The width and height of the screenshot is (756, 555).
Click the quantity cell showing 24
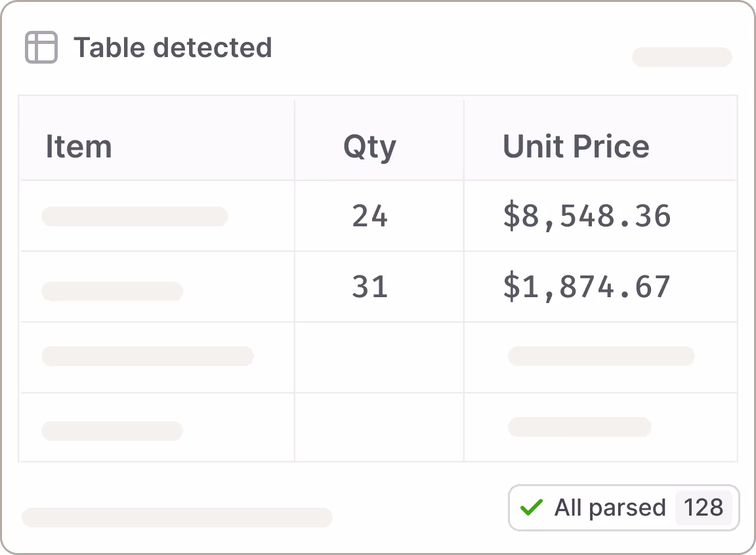click(369, 216)
